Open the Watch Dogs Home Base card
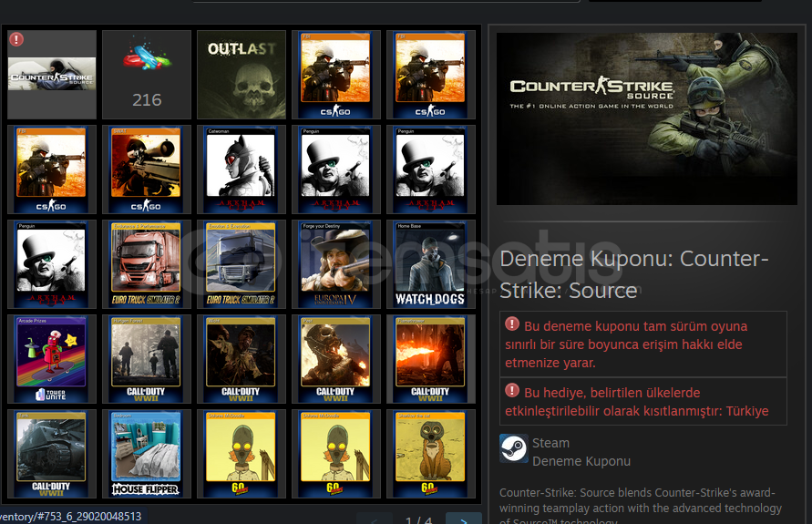 [x=431, y=264]
